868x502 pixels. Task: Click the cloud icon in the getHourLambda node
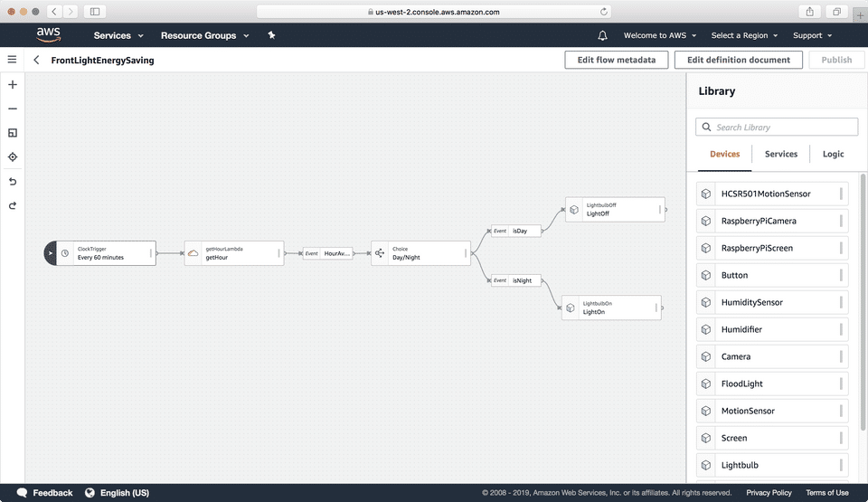(193, 253)
